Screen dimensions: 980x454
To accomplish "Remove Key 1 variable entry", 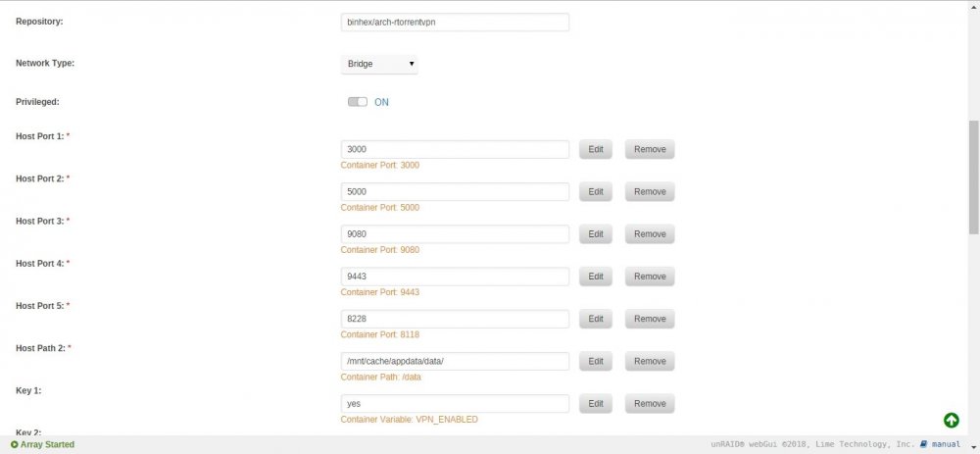I will [650, 403].
